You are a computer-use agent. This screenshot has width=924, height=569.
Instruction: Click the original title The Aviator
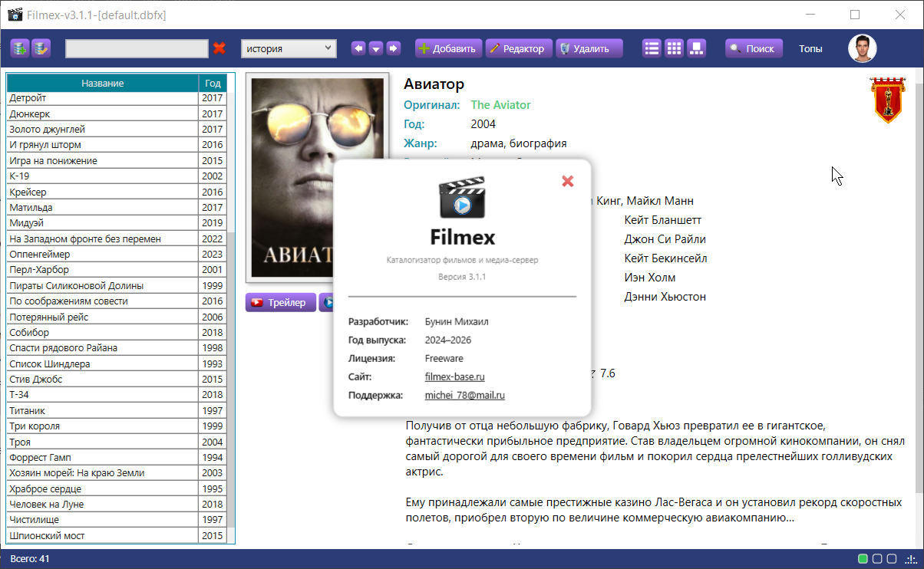[x=500, y=105]
